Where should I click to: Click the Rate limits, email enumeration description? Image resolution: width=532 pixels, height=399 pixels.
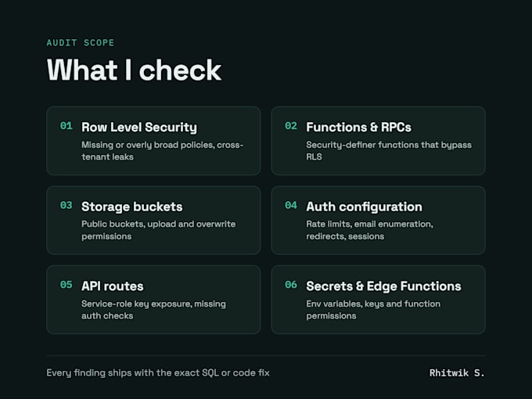369,230
